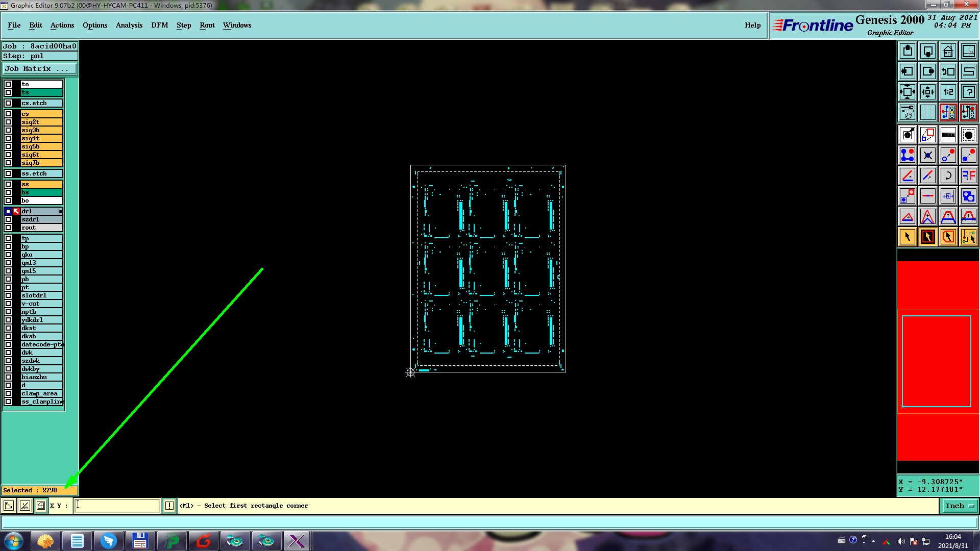Viewport: 980px width, 551px height.
Task: Toggle the checkbox for layer rout
Action: 8,228
